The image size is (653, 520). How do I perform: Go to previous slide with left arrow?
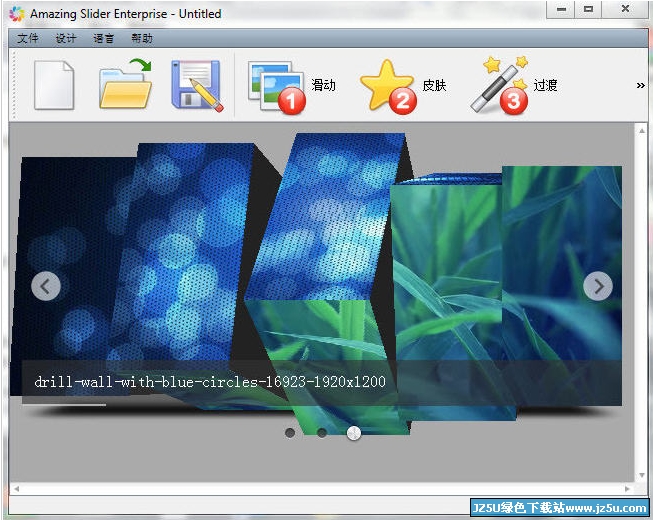(x=46, y=286)
